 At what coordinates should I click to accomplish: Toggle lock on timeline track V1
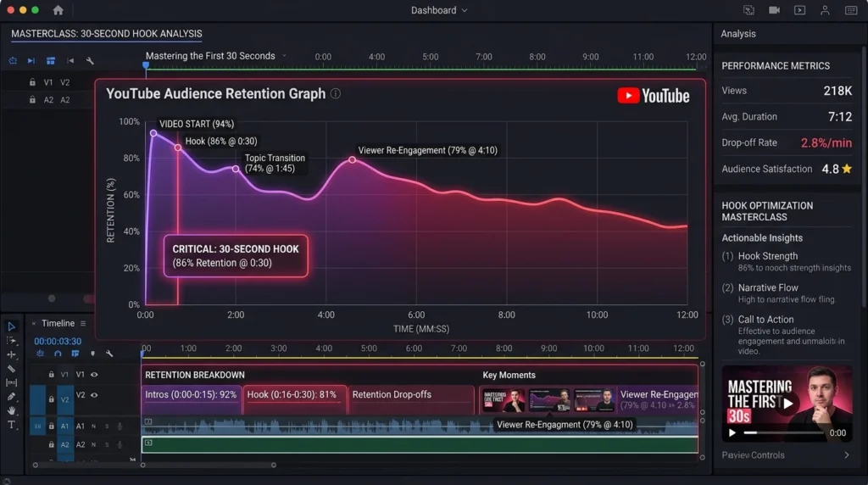pos(51,374)
